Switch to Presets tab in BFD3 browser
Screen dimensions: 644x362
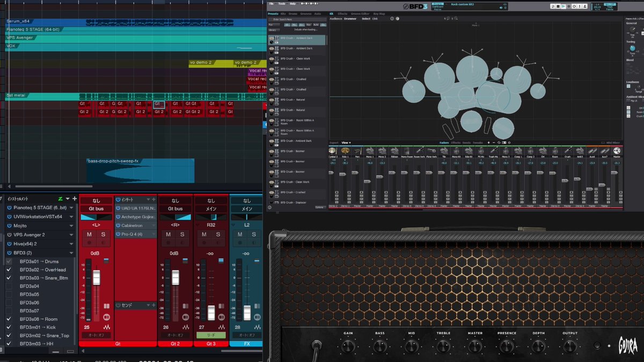coord(273,13)
